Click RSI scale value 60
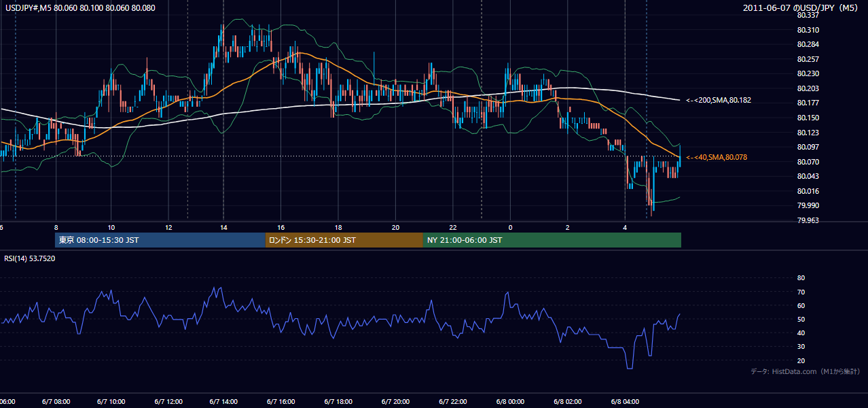The width and height of the screenshot is (868, 408). pos(801,305)
